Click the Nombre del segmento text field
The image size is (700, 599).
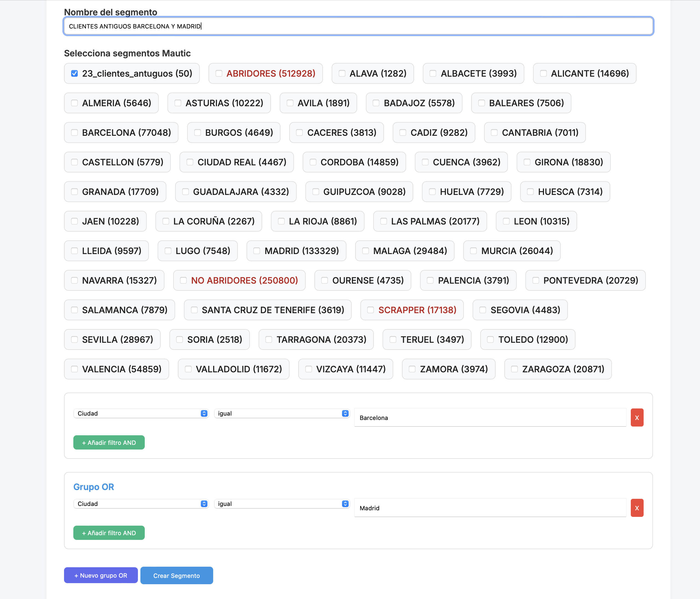click(358, 26)
